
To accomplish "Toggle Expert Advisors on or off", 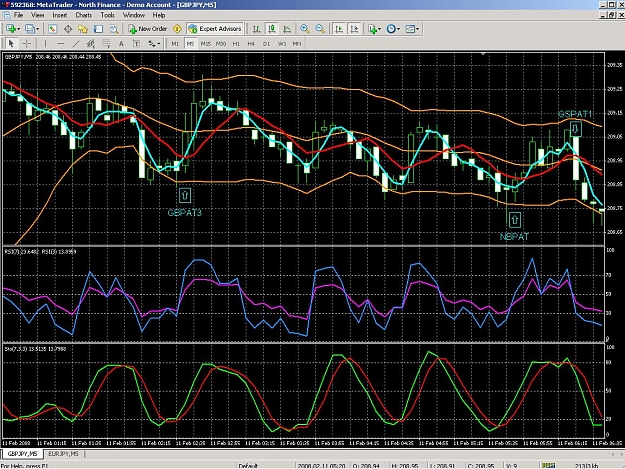I will point(215,29).
